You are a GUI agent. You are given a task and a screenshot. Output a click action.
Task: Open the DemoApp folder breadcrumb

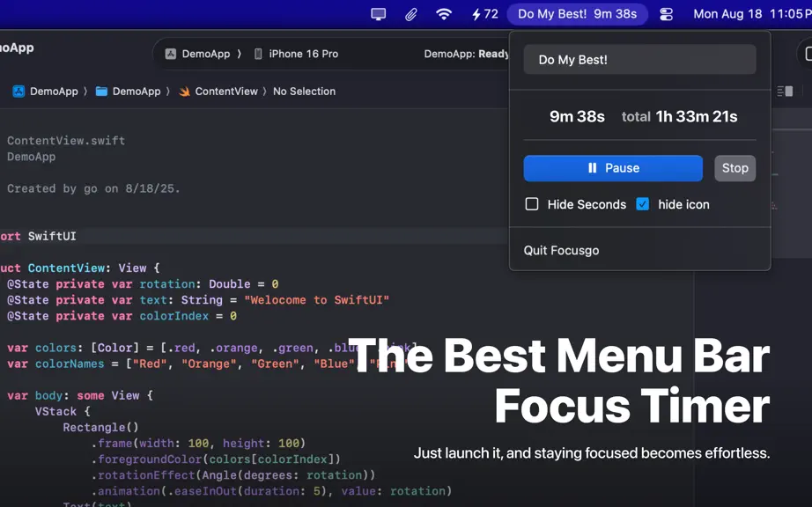tap(137, 92)
